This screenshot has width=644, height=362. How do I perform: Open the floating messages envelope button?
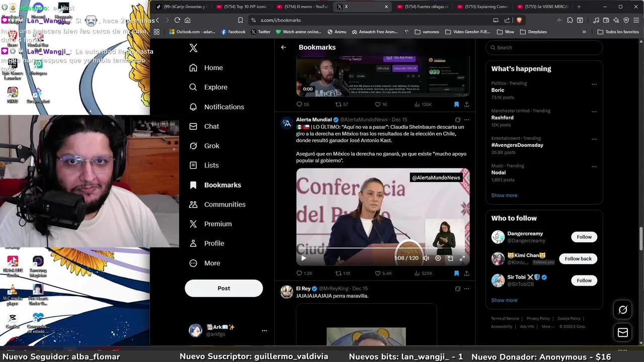tap(623, 332)
